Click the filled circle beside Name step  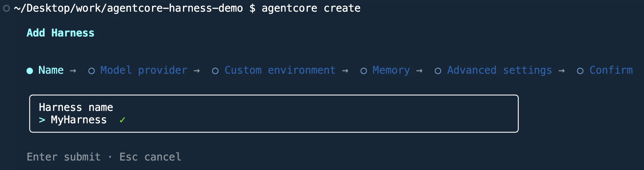point(30,71)
